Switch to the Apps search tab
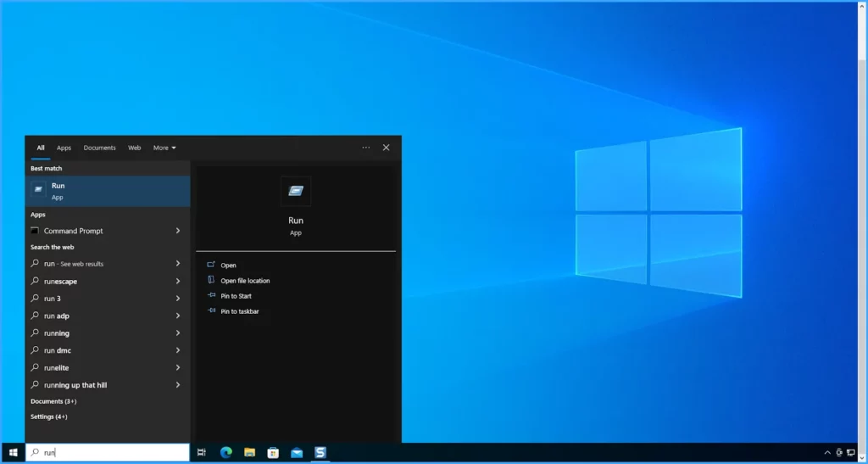The image size is (868, 464). click(64, 148)
